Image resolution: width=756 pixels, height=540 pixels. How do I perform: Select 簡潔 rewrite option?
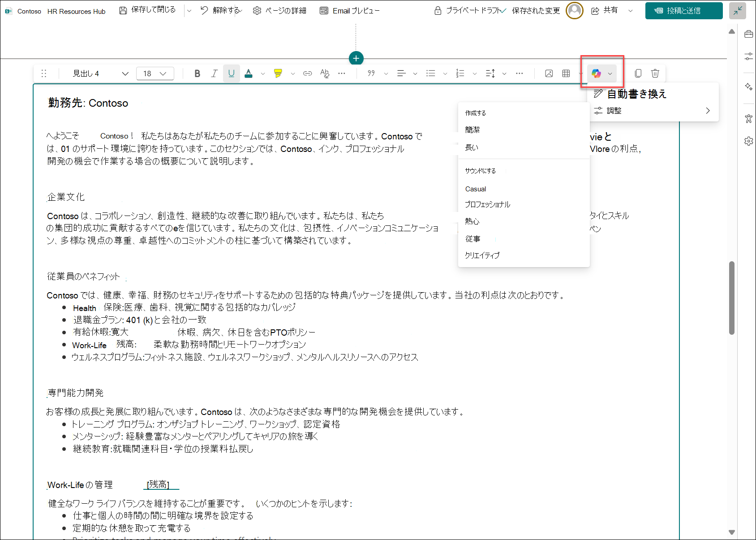(x=524, y=130)
